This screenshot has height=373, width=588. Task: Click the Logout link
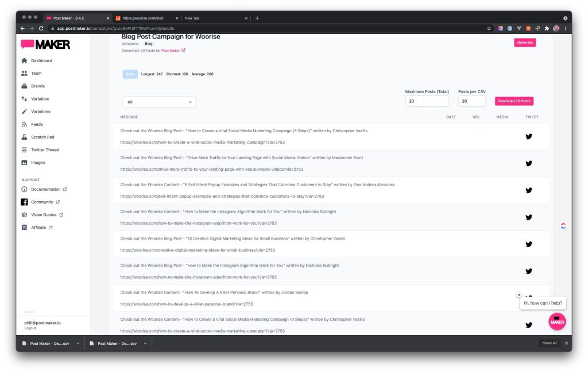pyautogui.click(x=30, y=328)
